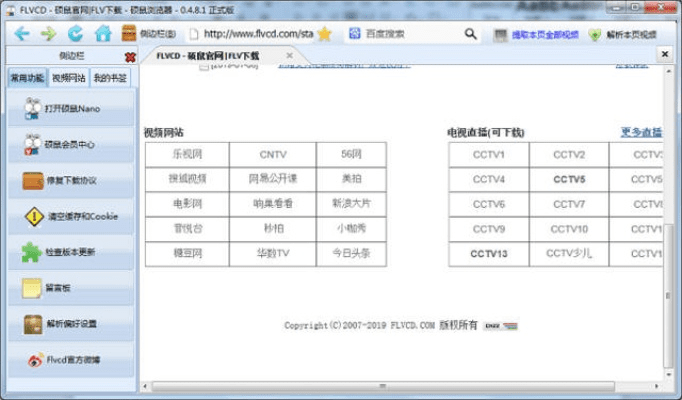The width and height of the screenshot is (682, 400).
Task: Click the vertical scrollbar up arrow
Action: click(x=668, y=70)
